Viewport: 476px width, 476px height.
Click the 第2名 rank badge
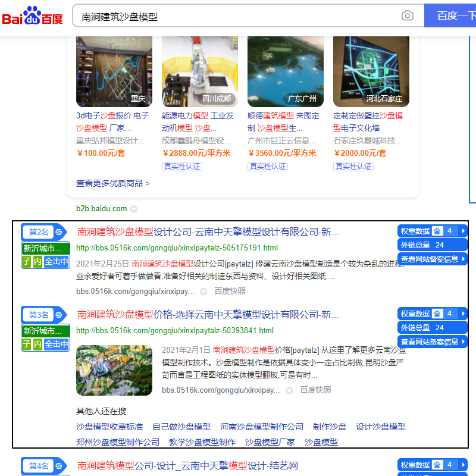coord(39,232)
